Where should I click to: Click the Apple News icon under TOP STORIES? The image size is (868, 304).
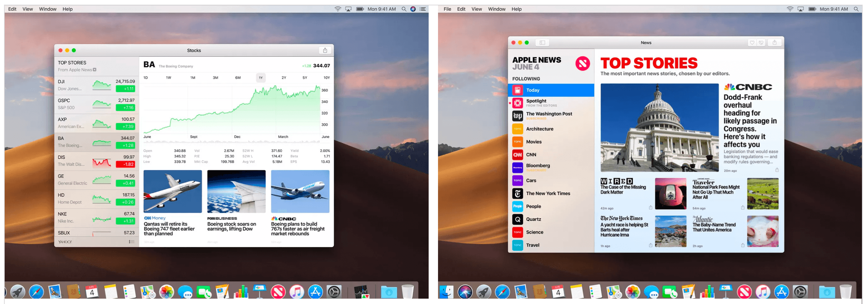[95, 70]
